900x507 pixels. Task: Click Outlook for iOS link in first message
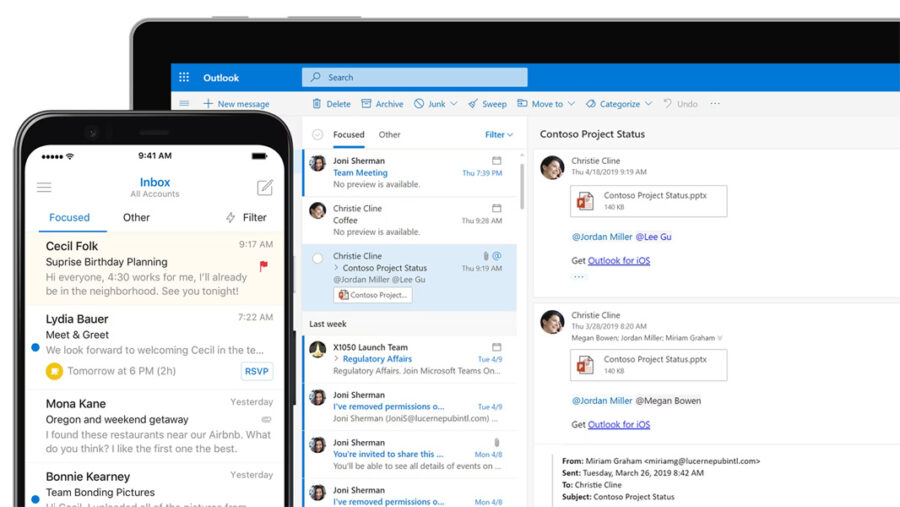coord(619,261)
